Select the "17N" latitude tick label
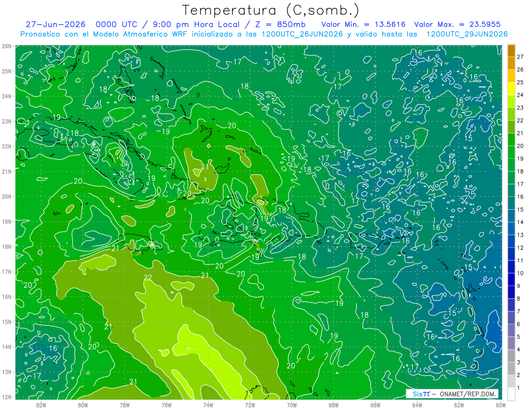This screenshot has width=532, height=411. [6, 272]
